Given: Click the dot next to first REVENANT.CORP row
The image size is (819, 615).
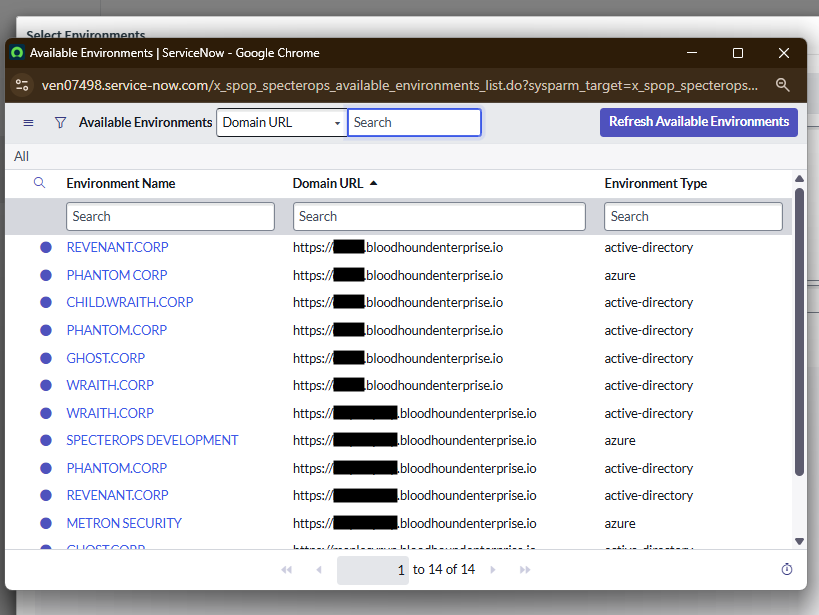Looking at the screenshot, I should point(46,247).
